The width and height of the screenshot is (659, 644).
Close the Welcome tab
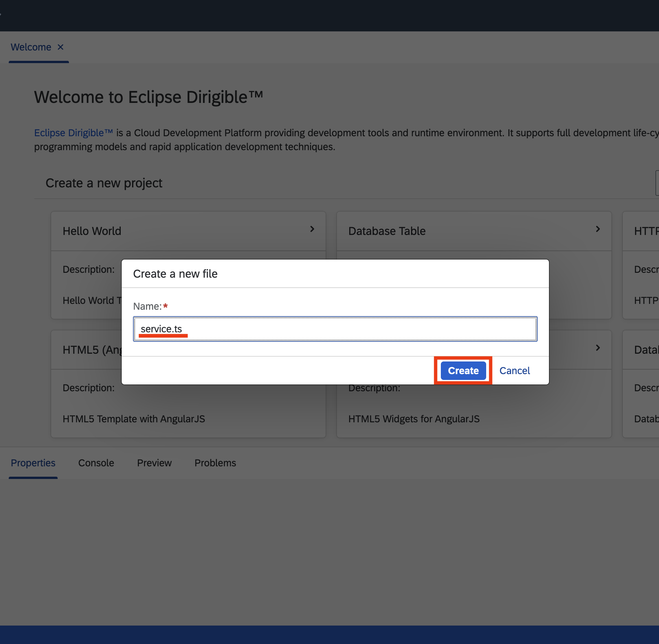tap(61, 47)
